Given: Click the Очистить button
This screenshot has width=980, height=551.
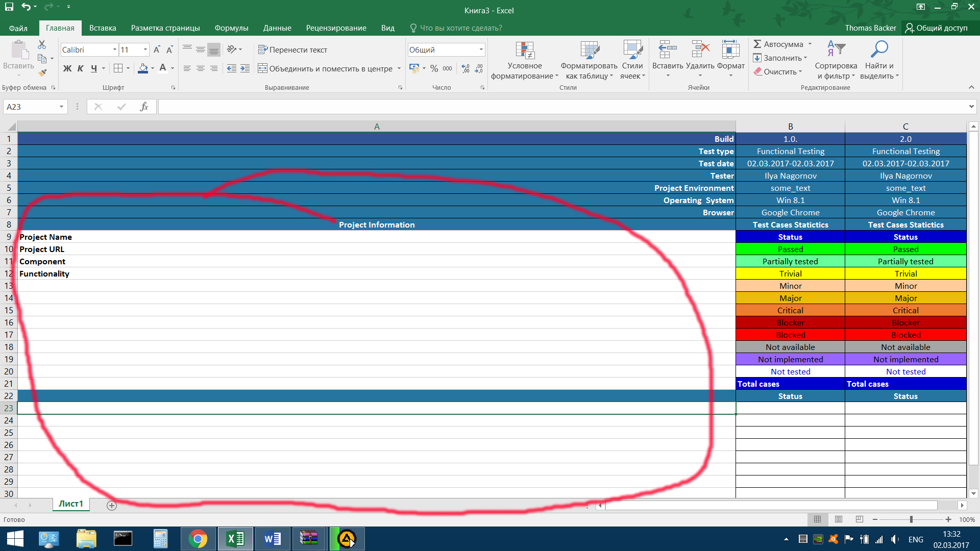Looking at the screenshot, I should (x=775, y=71).
